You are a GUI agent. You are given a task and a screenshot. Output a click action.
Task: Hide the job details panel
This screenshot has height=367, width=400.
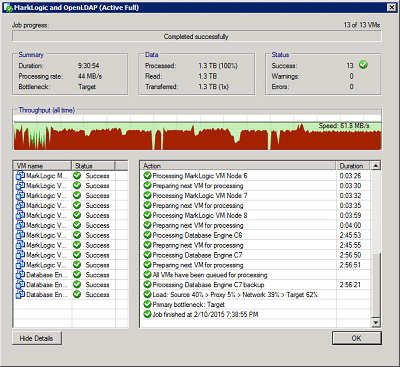[x=37, y=338]
